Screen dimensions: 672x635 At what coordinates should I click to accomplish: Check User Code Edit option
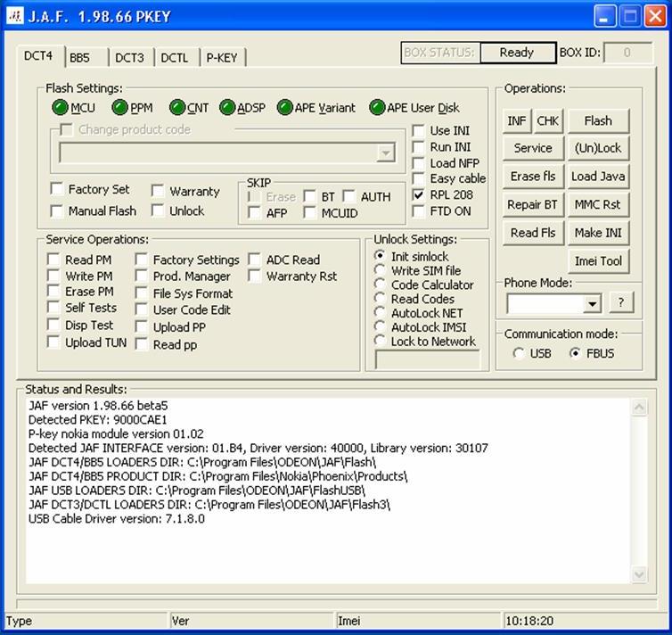click(x=142, y=309)
